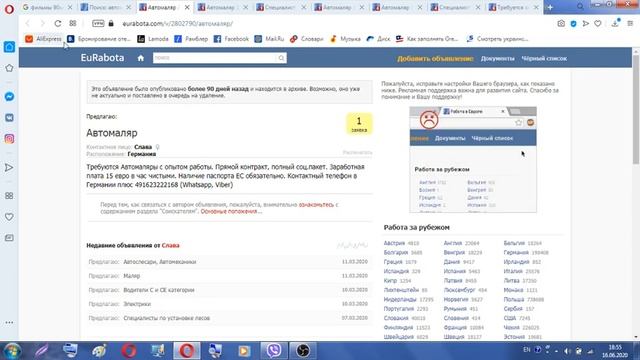Open ad 'Специалисты по установке лесов'
Viewport: 640px width, 360px height.
click(x=167, y=318)
